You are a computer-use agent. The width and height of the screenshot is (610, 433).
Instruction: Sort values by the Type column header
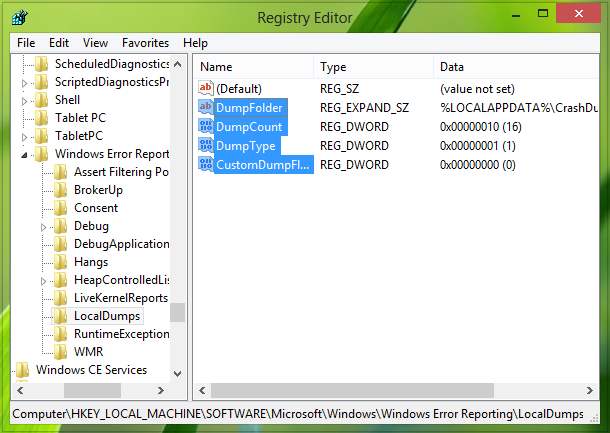tap(373, 67)
